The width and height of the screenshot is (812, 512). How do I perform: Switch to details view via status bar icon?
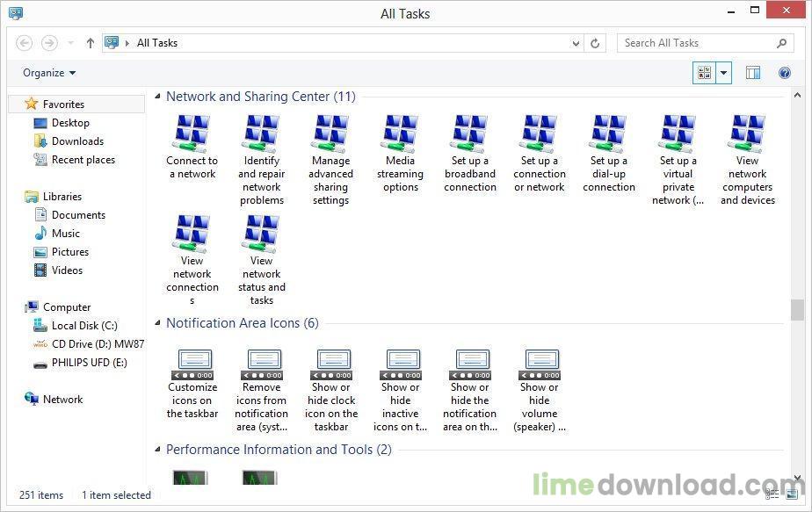[772, 494]
